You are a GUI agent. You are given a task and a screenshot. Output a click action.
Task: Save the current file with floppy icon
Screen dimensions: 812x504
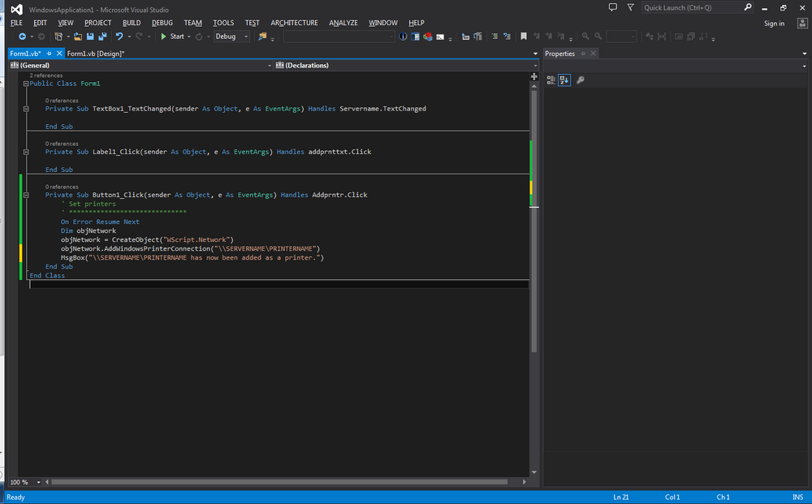(90, 37)
